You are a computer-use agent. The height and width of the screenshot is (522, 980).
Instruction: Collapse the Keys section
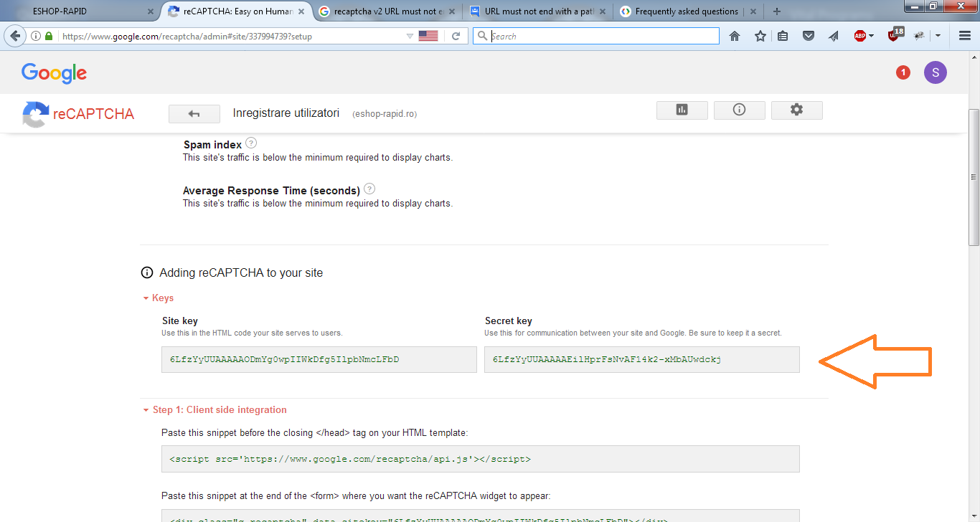(158, 298)
